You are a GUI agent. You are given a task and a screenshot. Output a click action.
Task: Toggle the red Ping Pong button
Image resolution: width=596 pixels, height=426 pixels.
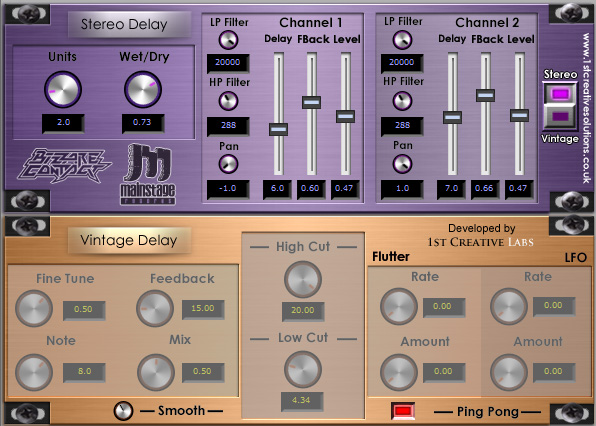point(403,411)
